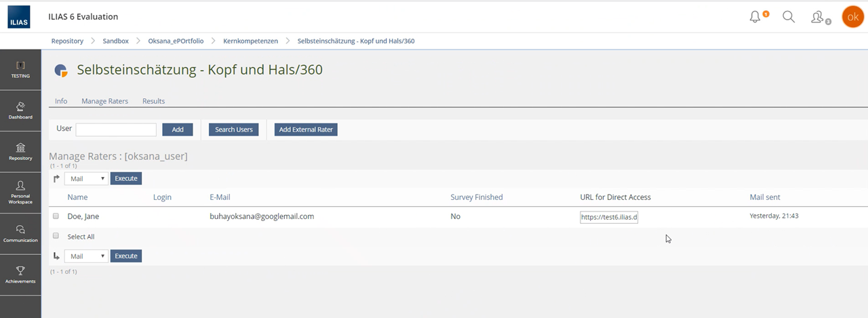Open Communication in the sidebar
The width and height of the screenshot is (868, 318).
point(20,233)
